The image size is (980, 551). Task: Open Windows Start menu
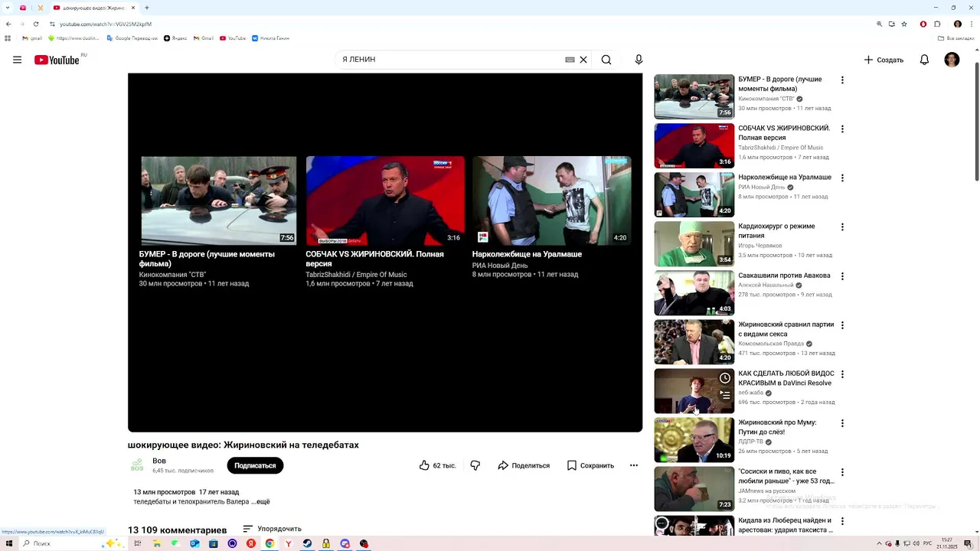(x=9, y=543)
